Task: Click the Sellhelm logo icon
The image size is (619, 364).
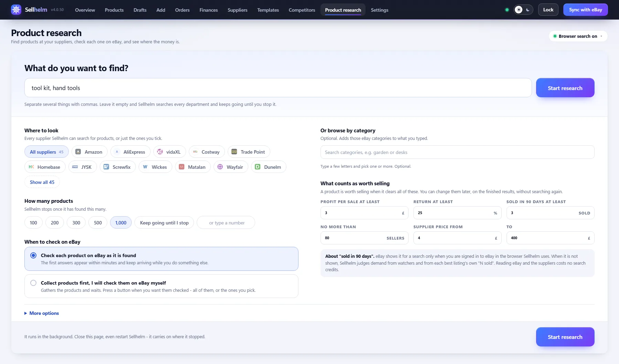Action: (16, 10)
